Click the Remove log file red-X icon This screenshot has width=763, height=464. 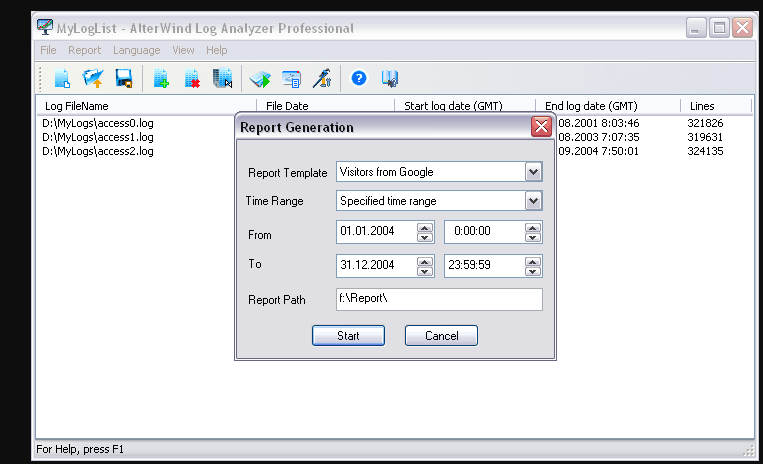click(192, 78)
